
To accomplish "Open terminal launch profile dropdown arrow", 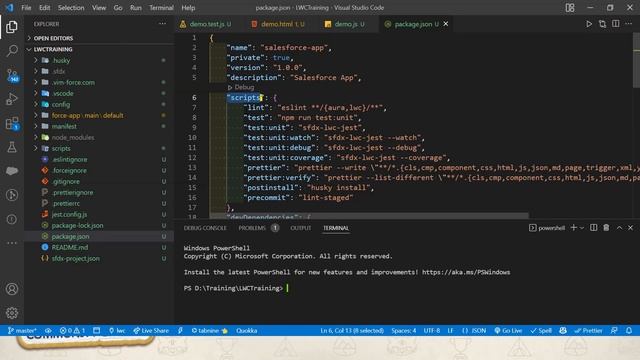I will (582, 228).
